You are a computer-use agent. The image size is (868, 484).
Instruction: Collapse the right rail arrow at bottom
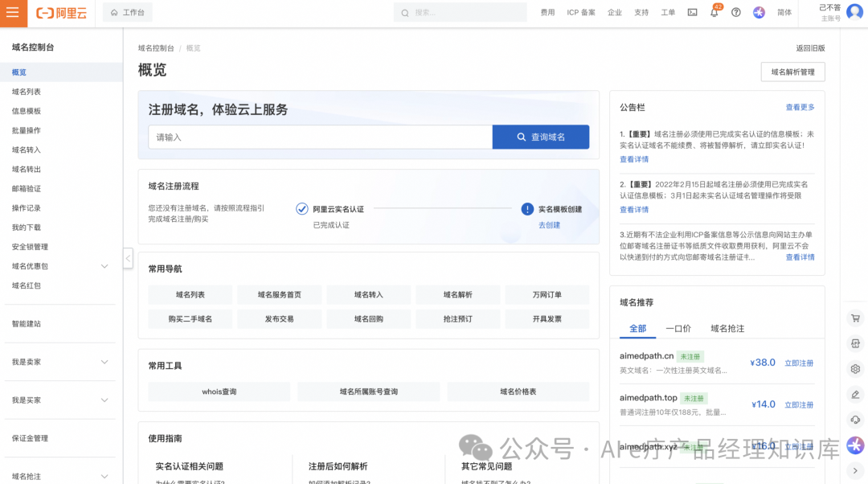[855, 470]
